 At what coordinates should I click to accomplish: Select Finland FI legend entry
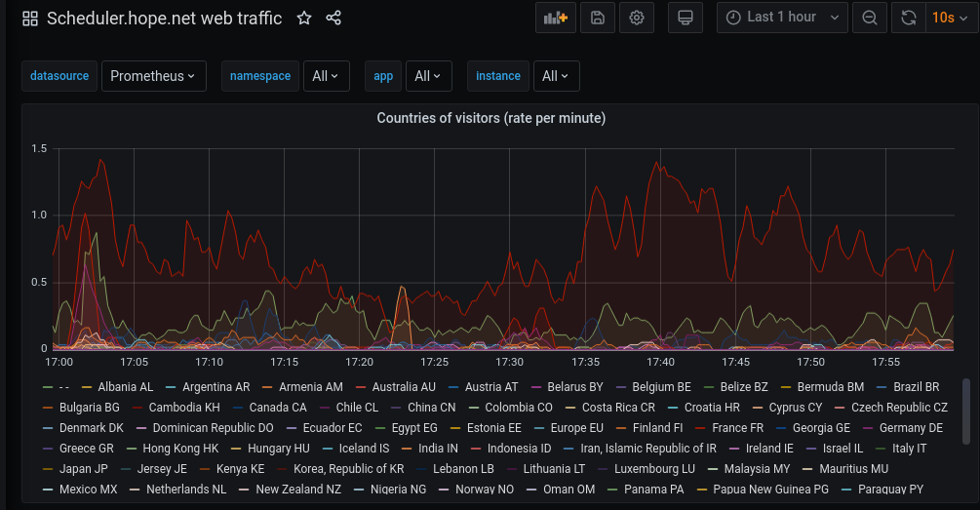657,429
